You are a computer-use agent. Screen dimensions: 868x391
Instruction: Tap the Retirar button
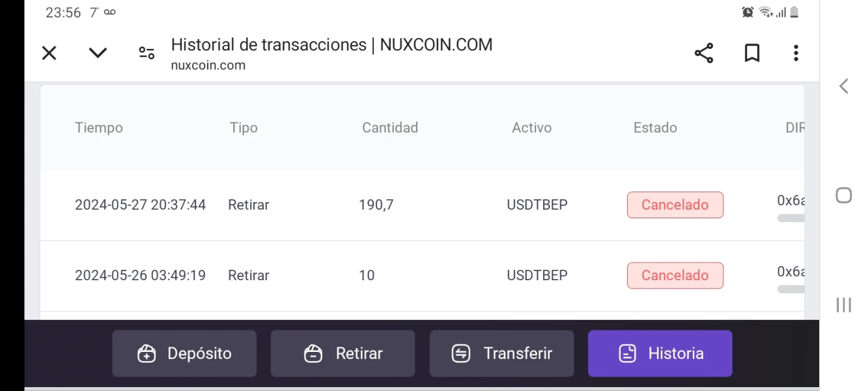tap(343, 353)
